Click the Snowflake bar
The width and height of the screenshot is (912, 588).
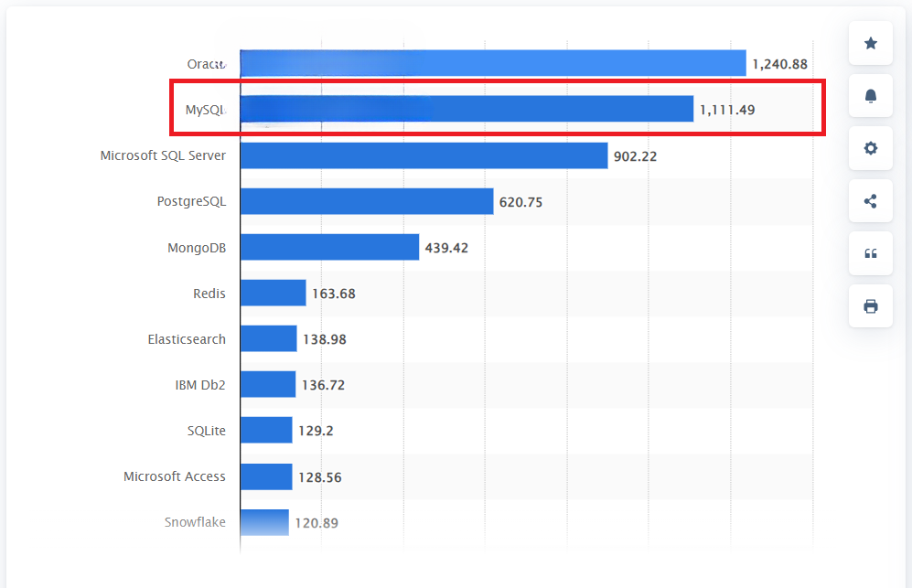264,522
